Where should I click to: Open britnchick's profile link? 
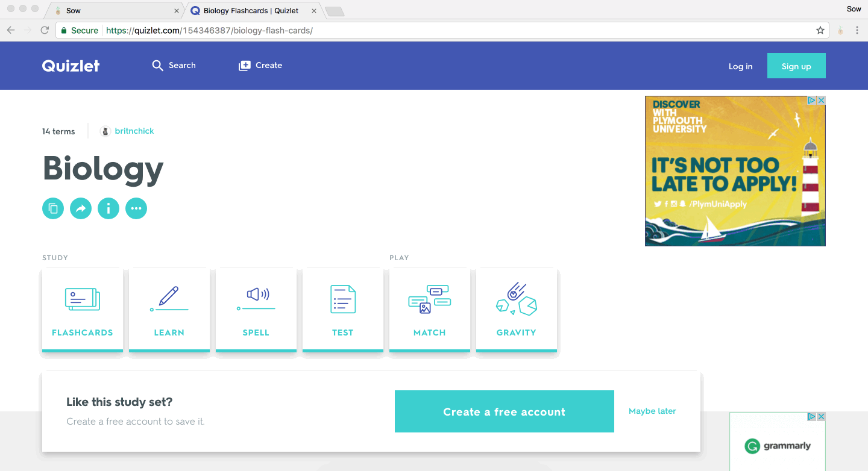pos(134,131)
